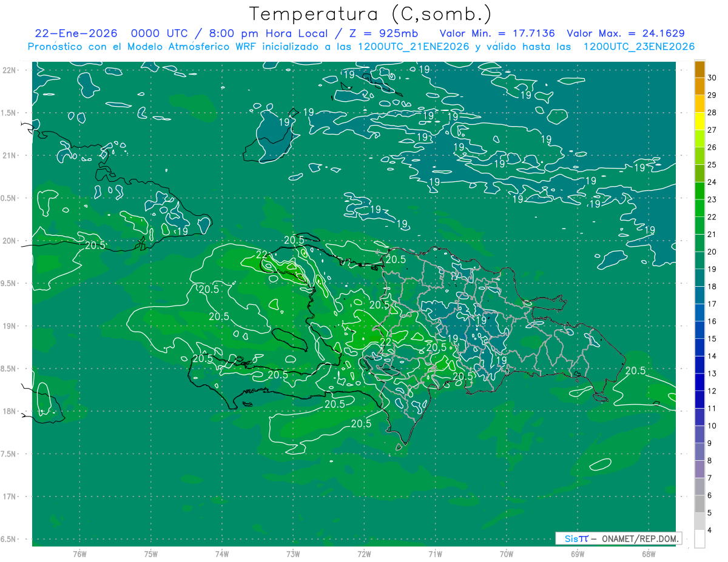Click the teal legend swatch between 18 and 19

tap(699, 278)
